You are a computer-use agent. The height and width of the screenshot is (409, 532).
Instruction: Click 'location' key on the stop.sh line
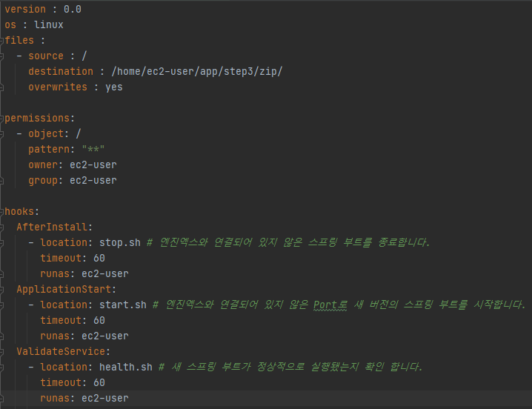coord(64,243)
